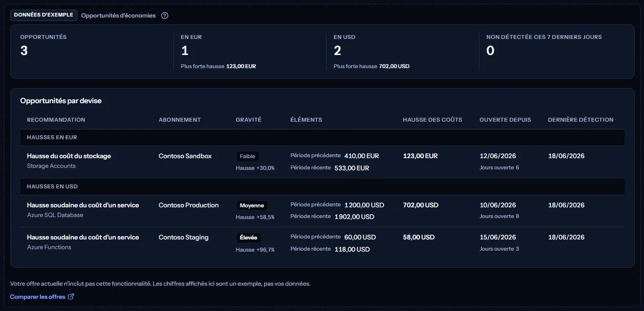Click the EN EUR summary count of 1
The width and height of the screenshot is (644, 311).
[184, 51]
